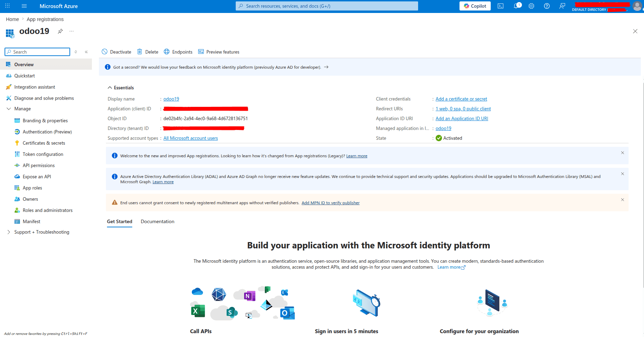Click Add MPN ID to verify publisher
644x337 pixels.
(330, 203)
